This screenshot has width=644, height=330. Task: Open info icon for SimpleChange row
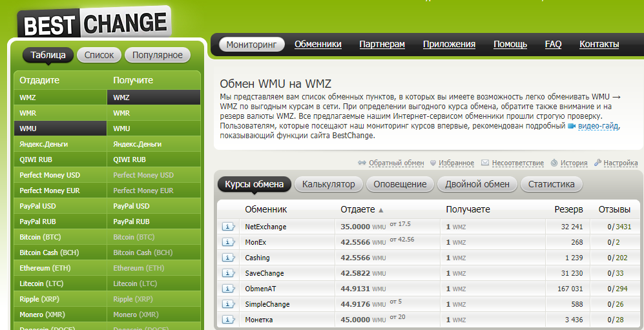[229, 305]
